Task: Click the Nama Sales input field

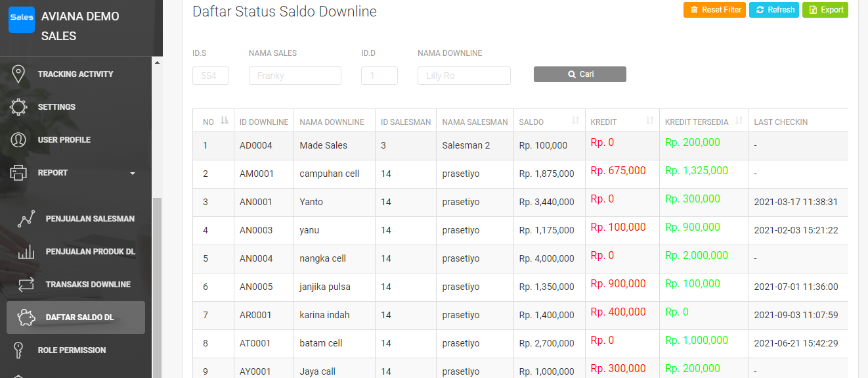Action: coord(295,76)
